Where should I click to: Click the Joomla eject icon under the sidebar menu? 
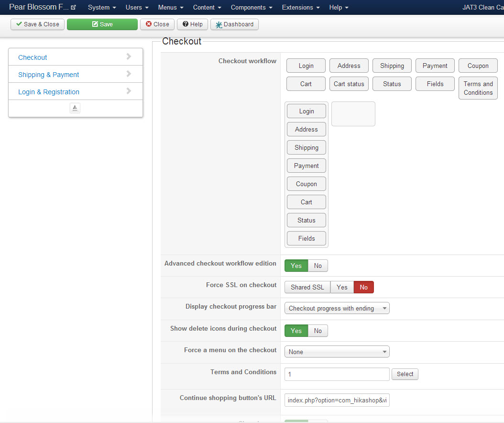coord(75,108)
